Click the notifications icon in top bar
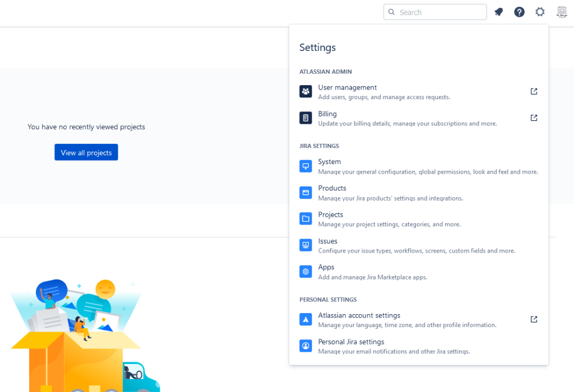 [498, 12]
